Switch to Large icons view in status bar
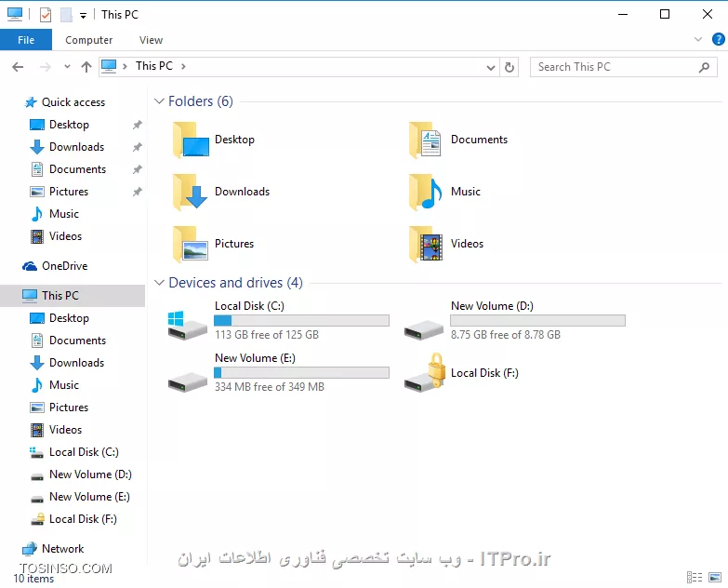 tap(715, 578)
